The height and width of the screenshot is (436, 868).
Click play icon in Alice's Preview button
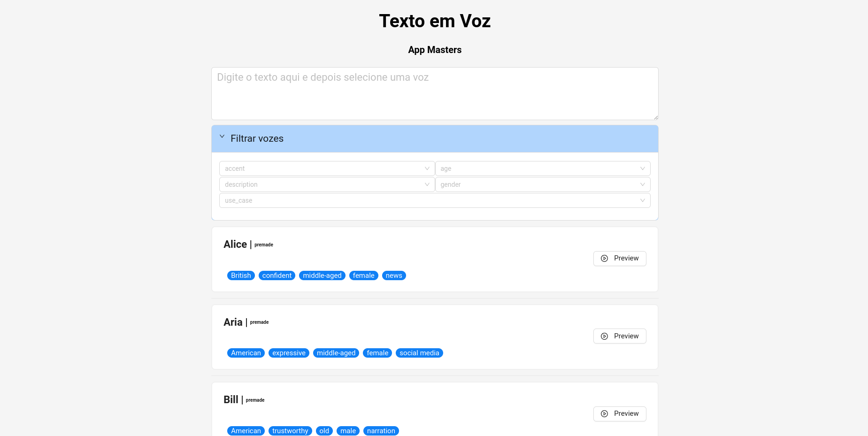pyautogui.click(x=604, y=259)
